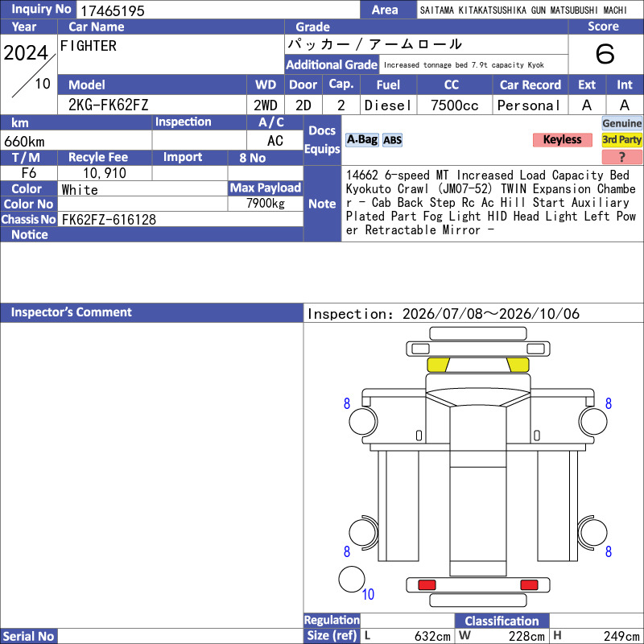Click the car name FIGHTER

coord(89,46)
